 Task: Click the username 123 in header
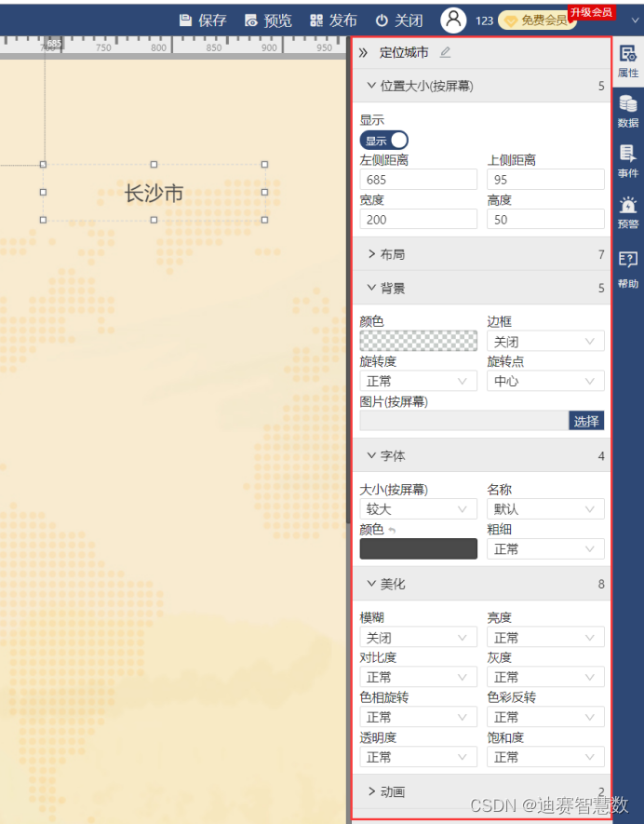click(484, 20)
